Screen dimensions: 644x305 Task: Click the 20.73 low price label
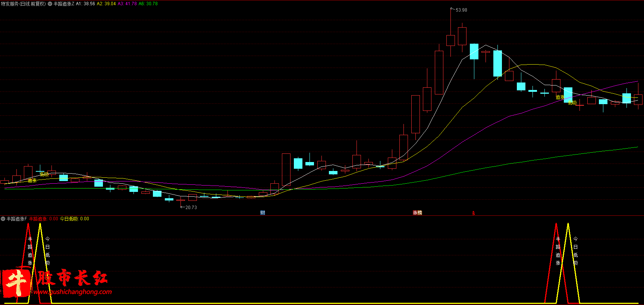tap(191, 208)
